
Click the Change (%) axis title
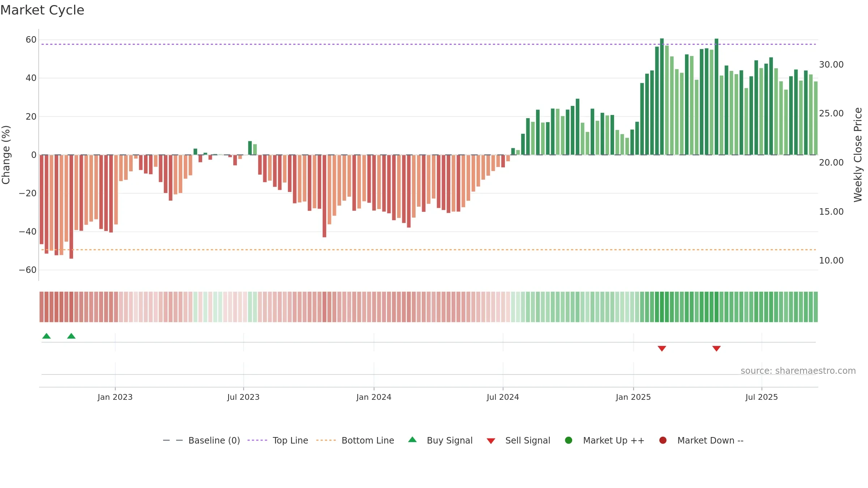point(6,155)
